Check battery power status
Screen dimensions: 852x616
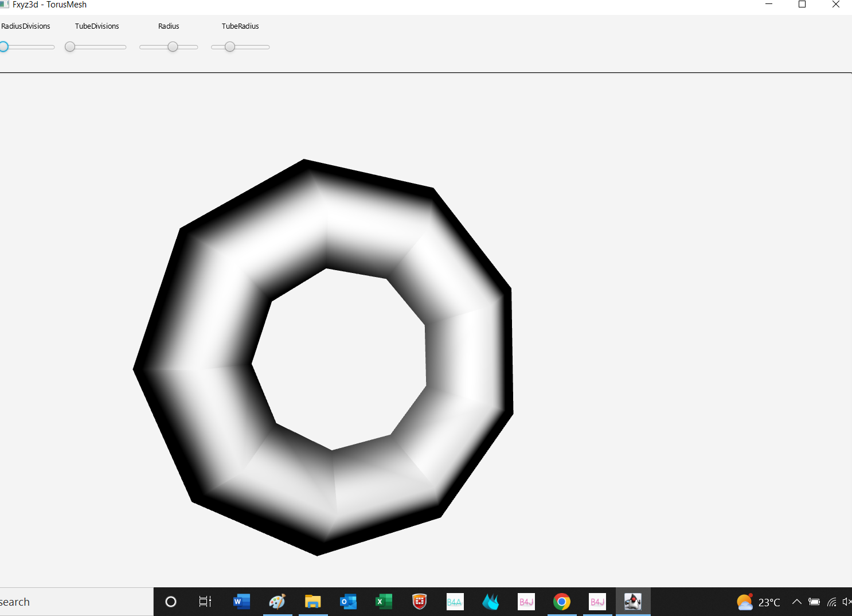[814, 602]
